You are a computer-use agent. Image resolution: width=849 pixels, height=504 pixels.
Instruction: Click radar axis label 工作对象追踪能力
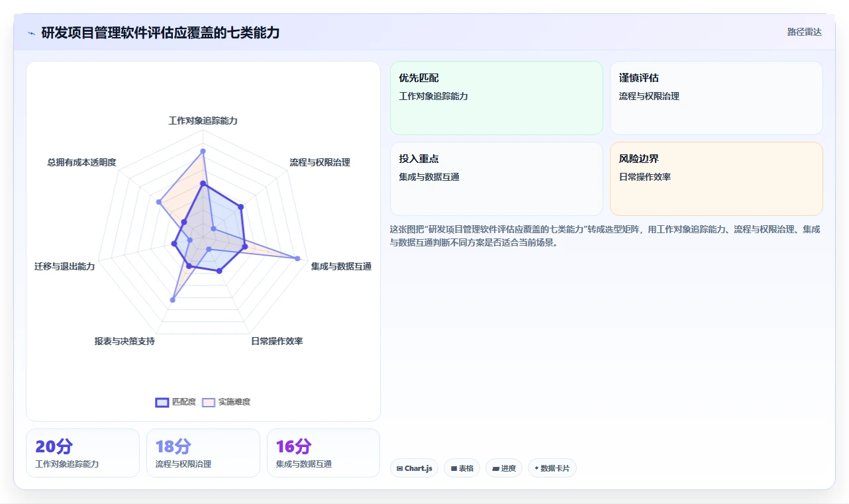[203, 121]
